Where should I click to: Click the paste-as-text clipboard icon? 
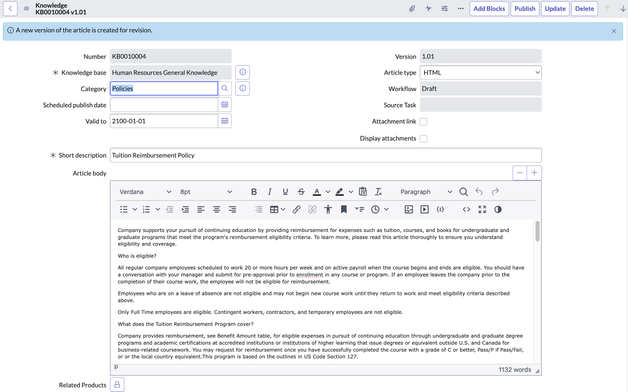363,192
